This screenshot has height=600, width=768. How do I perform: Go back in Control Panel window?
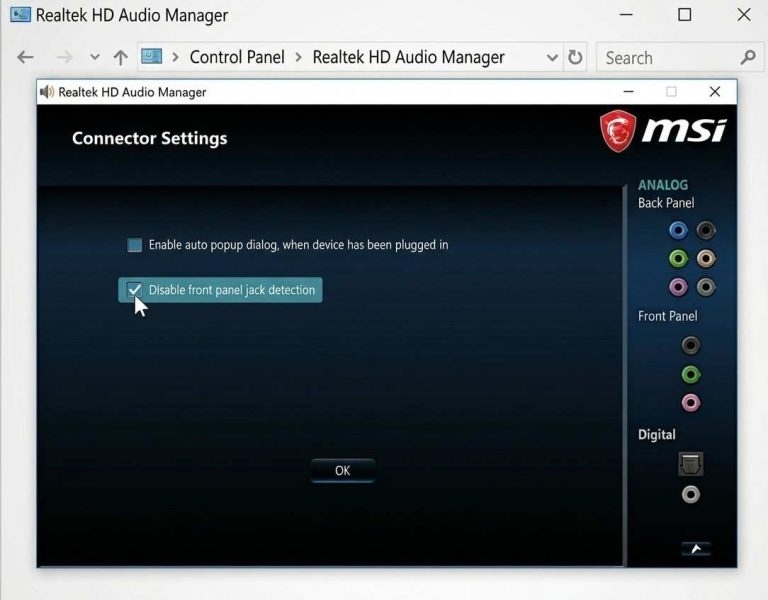[x=25, y=57]
